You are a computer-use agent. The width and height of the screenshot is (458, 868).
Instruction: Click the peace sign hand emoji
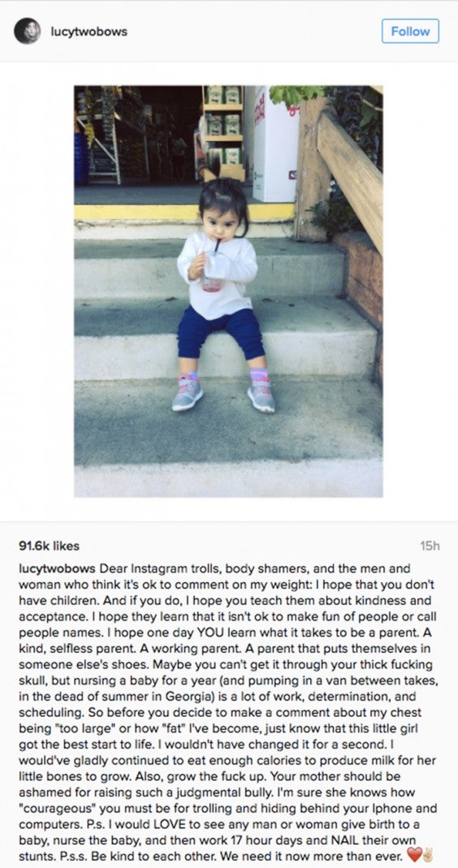[x=427, y=855]
